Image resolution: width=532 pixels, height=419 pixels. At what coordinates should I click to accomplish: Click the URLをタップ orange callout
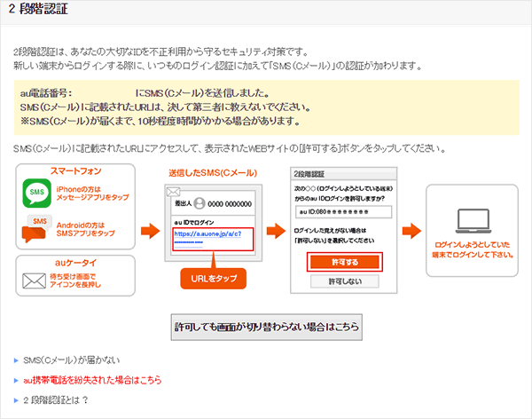coord(214,279)
